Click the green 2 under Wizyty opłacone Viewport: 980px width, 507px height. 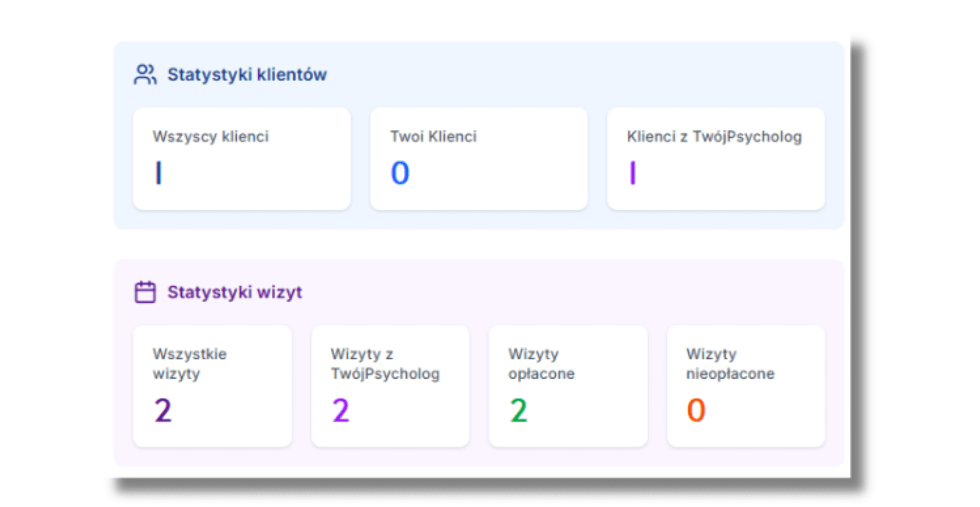[518, 410]
